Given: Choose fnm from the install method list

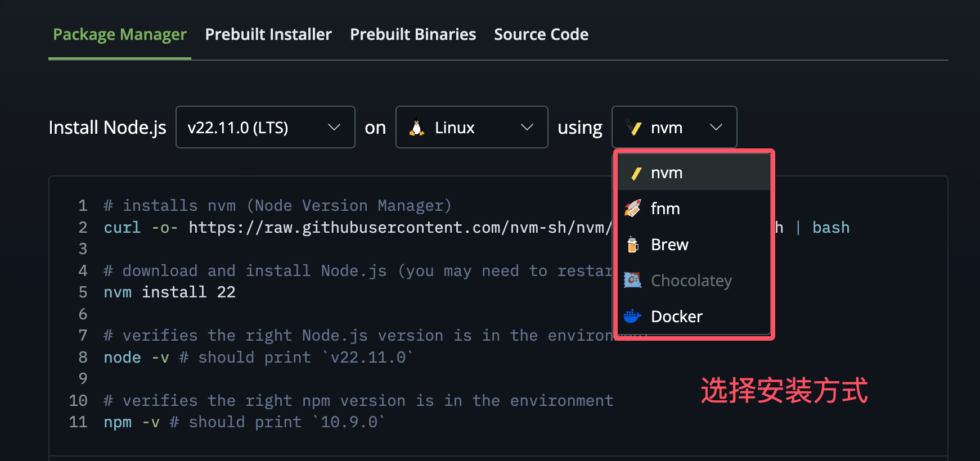Looking at the screenshot, I should (666, 209).
